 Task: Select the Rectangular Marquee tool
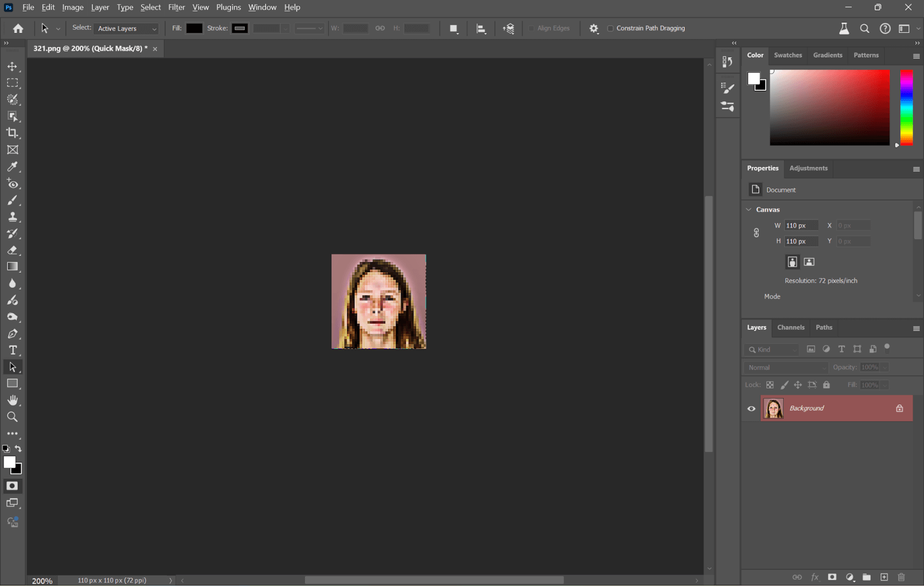(12, 83)
